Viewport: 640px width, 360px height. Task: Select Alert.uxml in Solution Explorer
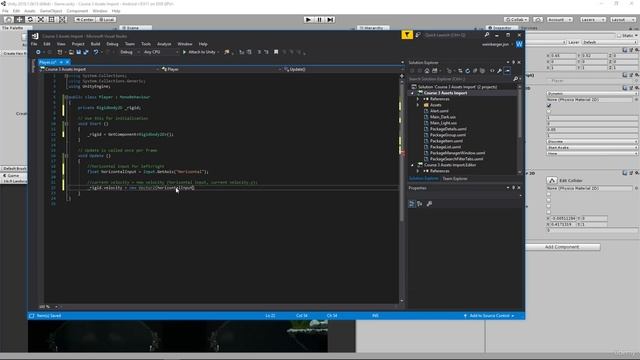(439, 111)
